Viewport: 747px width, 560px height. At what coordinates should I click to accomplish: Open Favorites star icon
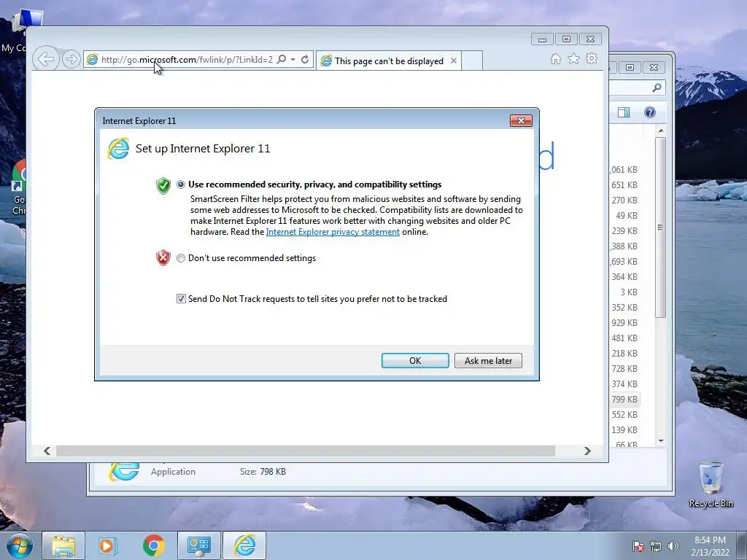tap(573, 58)
